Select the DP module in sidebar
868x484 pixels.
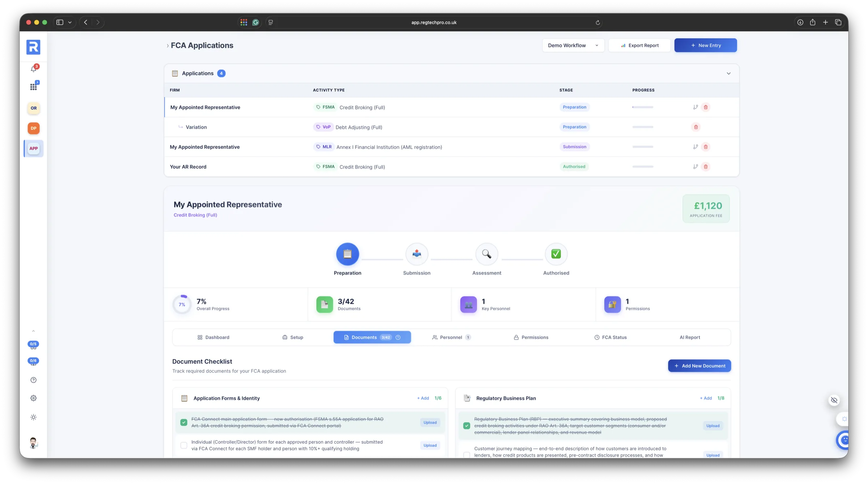click(34, 128)
